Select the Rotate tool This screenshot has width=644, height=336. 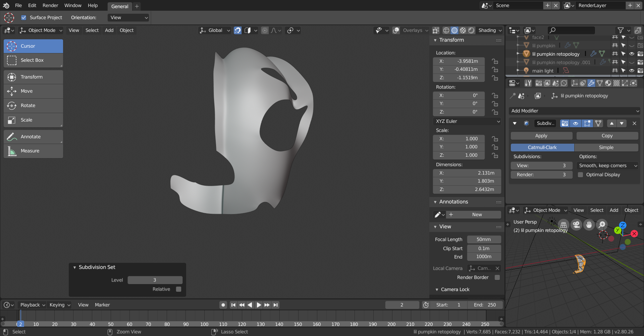pos(33,105)
